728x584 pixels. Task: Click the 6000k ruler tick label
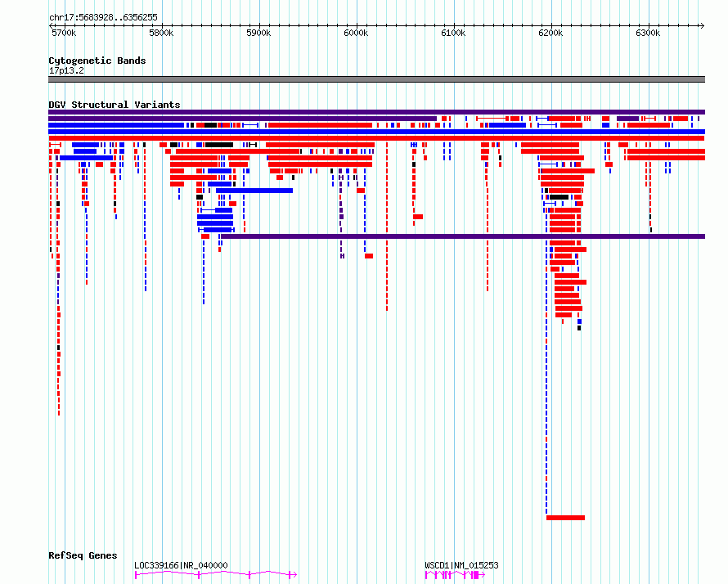pyautogui.click(x=356, y=33)
